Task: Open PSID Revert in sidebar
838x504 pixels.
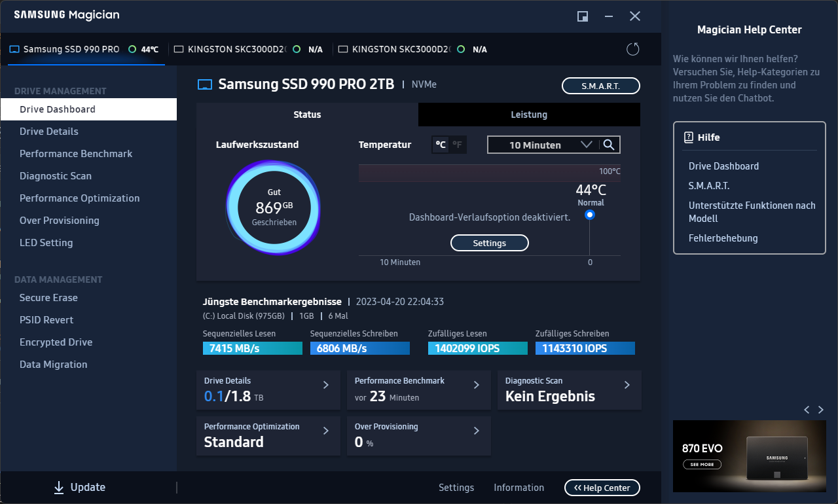Action: pos(88,320)
